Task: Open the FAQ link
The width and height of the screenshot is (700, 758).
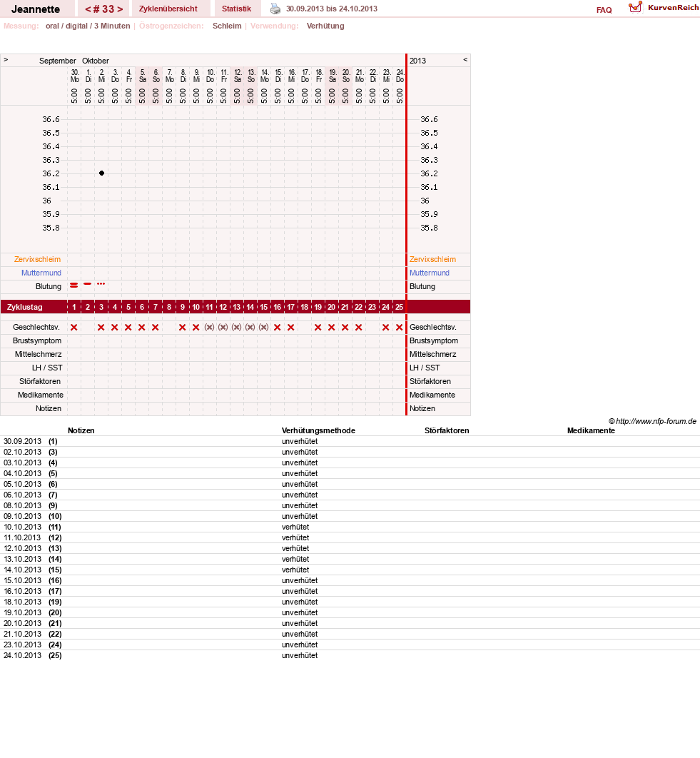Action: point(604,10)
